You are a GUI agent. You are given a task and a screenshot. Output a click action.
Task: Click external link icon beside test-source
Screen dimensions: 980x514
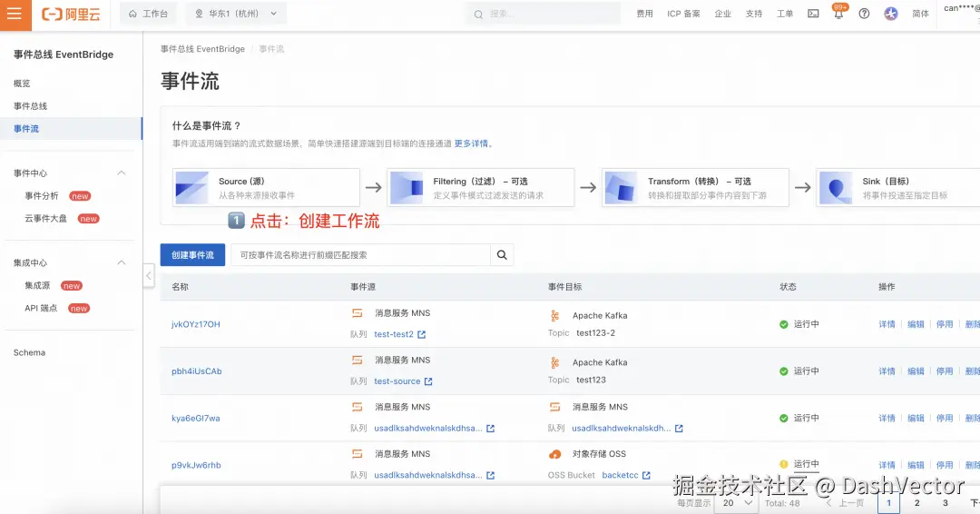(x=428, y=381)
